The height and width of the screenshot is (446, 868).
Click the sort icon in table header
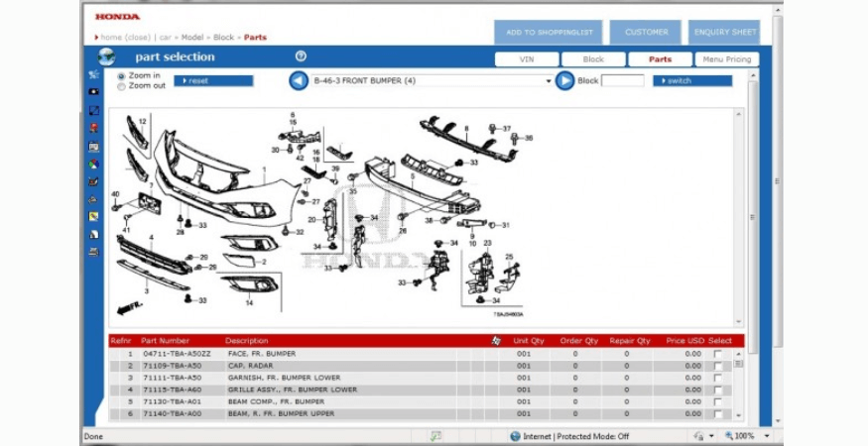click(496, 341)
